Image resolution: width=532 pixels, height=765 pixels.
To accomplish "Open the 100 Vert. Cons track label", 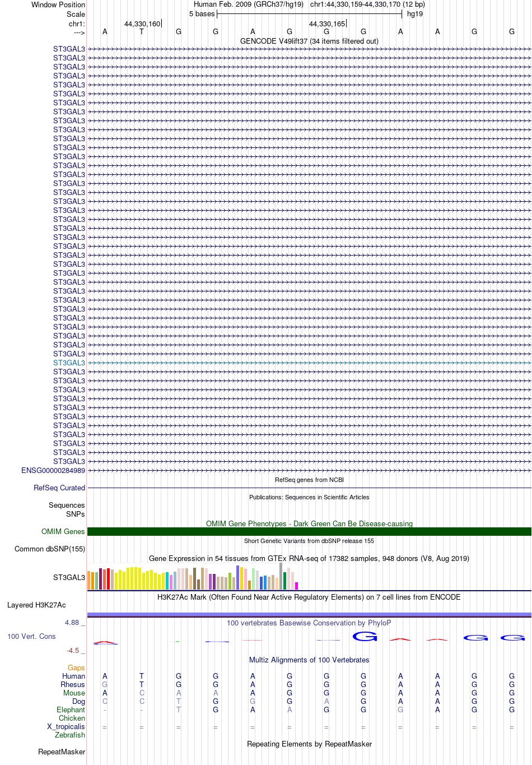I will click(x=31, y=636).
